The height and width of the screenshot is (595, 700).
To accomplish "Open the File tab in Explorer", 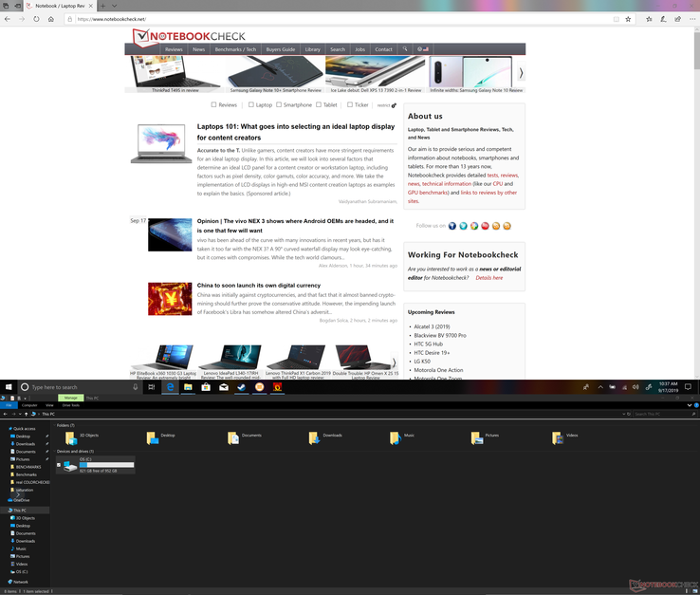I will (x=9, y=405).
